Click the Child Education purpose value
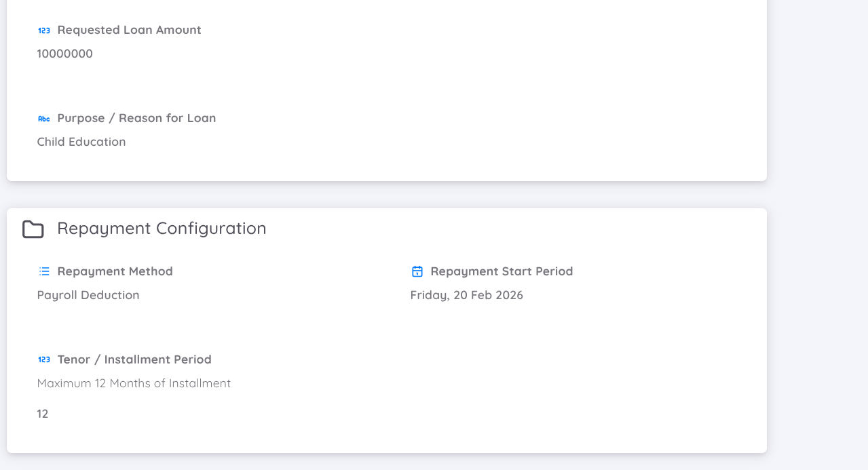 click(81, 142)
